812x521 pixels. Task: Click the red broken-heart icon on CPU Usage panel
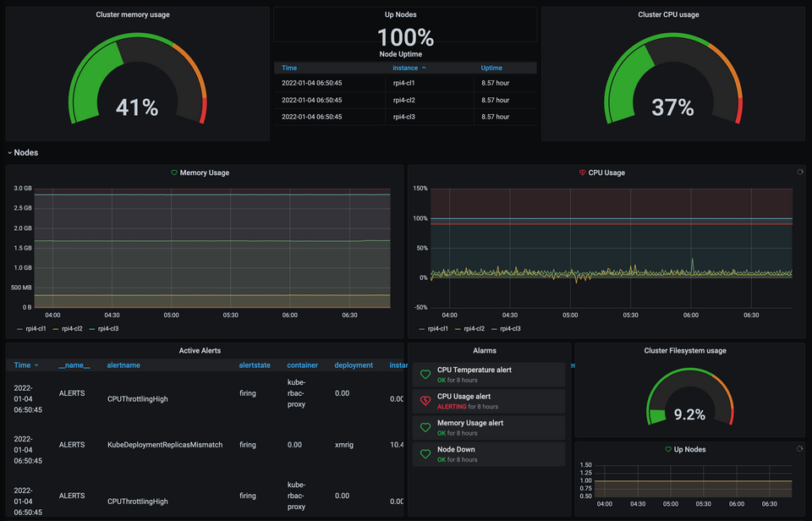pyautogui.click(x=582, y=173)
